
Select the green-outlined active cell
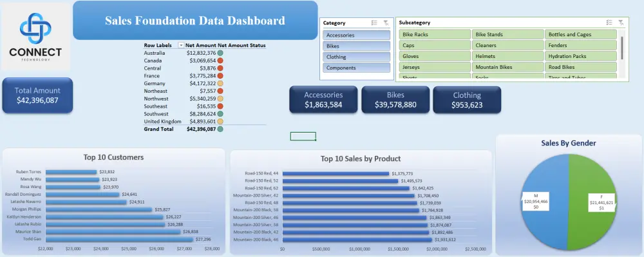(x=303, y=137)
